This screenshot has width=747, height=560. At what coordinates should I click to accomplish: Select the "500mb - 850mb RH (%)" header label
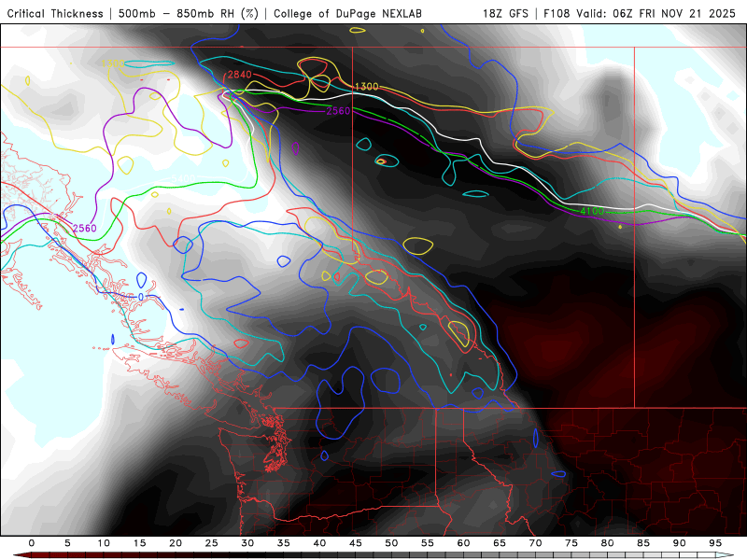(189, 13)
